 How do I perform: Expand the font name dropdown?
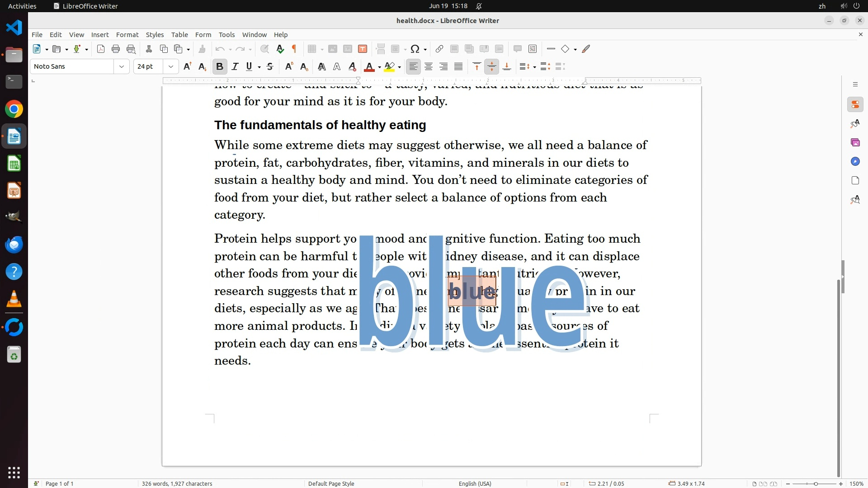pyautogui.click(x=121, y=66)
